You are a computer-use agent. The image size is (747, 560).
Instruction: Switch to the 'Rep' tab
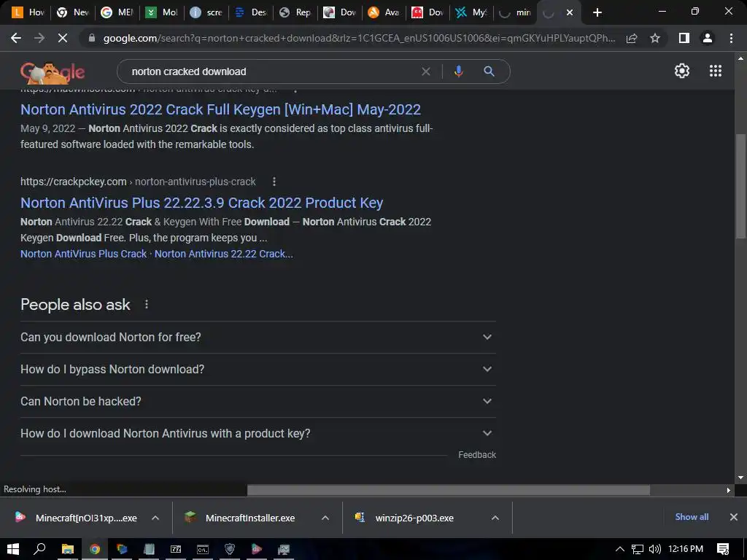[295, 12]
